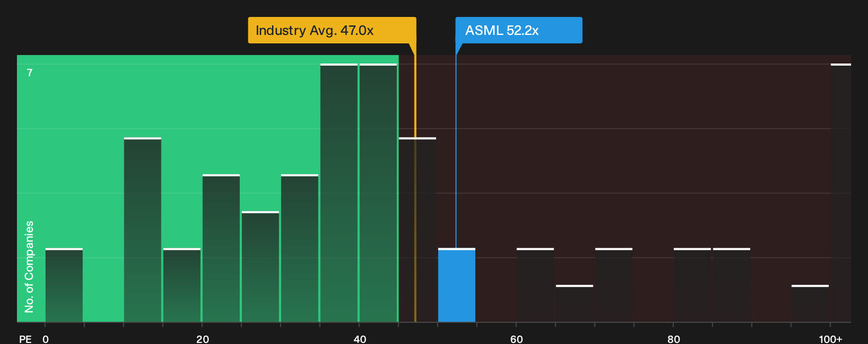
Task: Select the blue ASML histogram bar
Action: (457, 285)
